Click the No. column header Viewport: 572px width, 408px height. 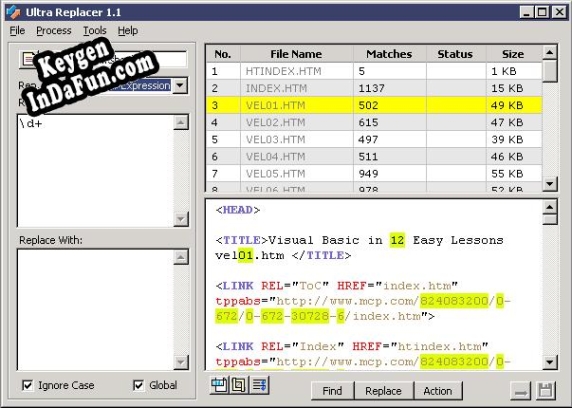pyautogui.click(x=223, y=54)
